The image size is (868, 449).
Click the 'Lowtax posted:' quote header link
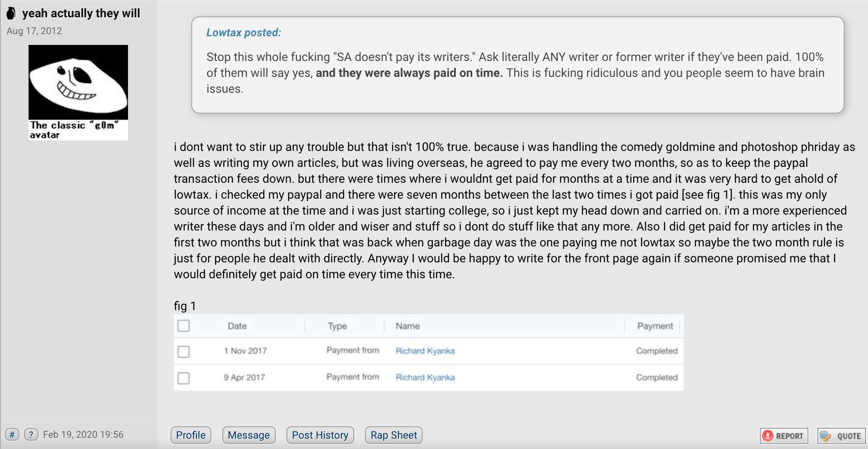243,32
